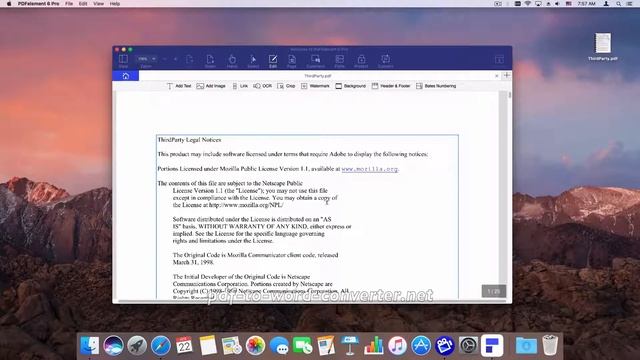Open the Watermark tool
This screenshot has width=640, height=360.
coord(315,86)
